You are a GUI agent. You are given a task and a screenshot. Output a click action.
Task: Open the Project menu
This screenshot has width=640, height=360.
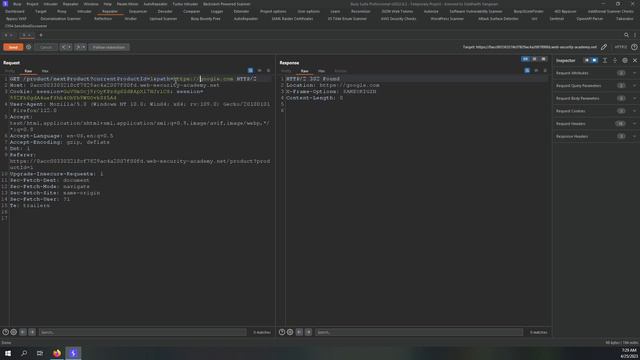32,4
